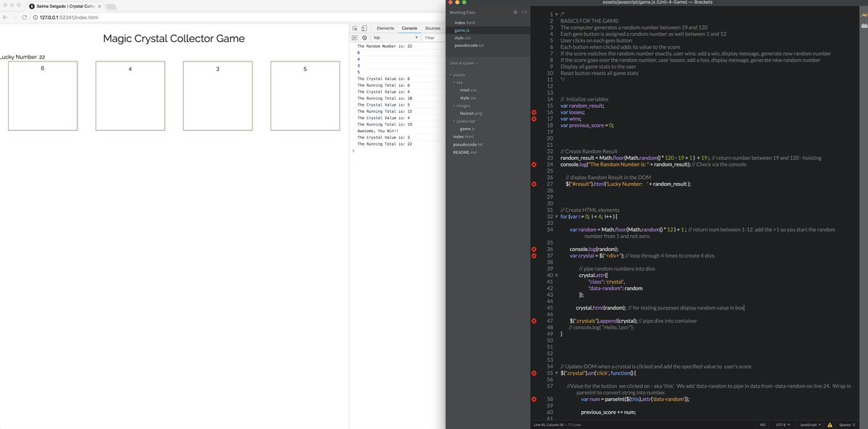868x429 pixels.
Task: Switch to DevTools Sources tab
Action: pyautogui.click(x=433, y=27)
